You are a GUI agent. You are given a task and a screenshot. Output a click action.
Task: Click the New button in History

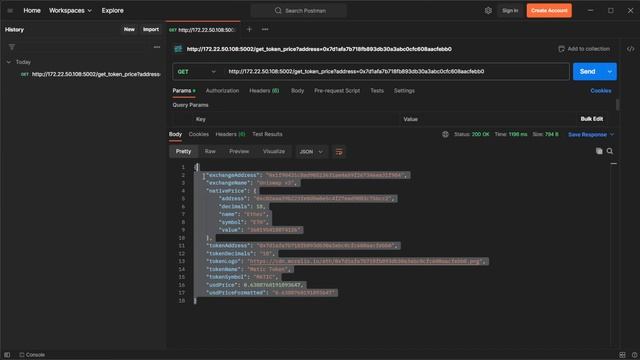pos(129,29)
